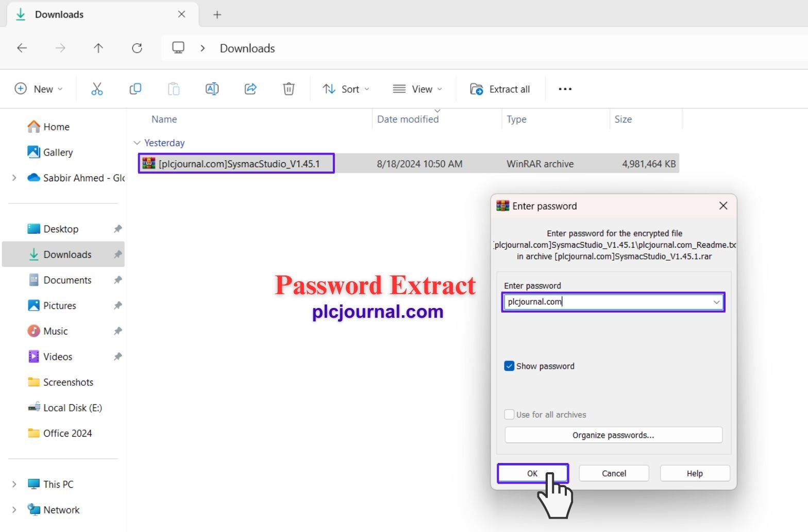This screenshot has width=808, height=532.
Task: Click the Organize passwords button
Action: click(x=613, y=435)
